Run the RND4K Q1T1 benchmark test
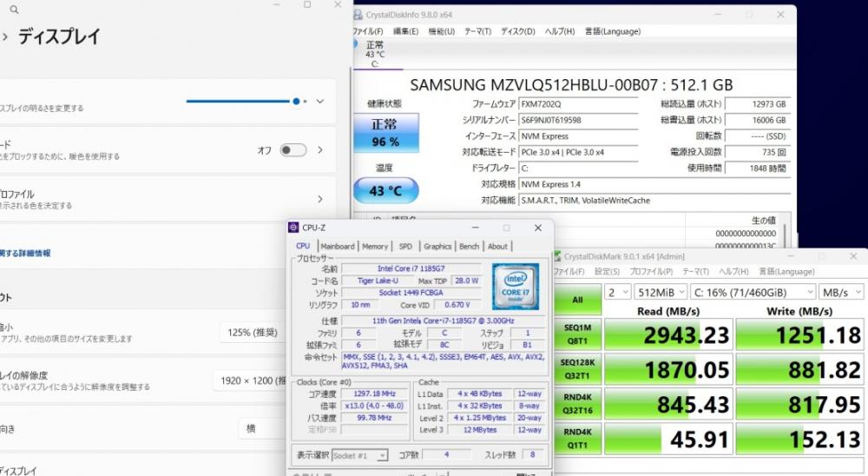Screen dimensions: 868x476 click(x=577, y=439)
